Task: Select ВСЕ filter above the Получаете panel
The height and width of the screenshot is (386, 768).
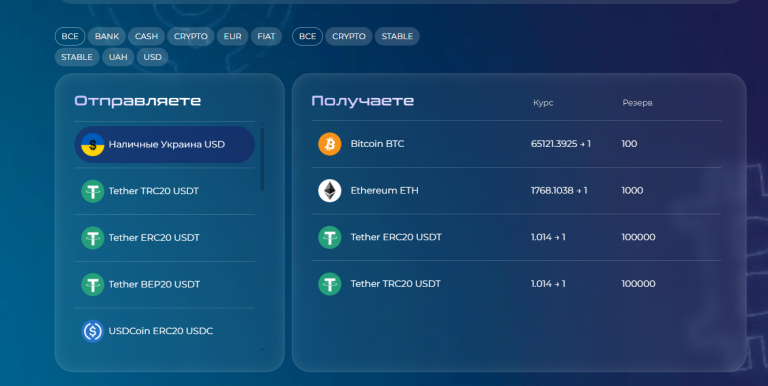Action: pos(308,36)
